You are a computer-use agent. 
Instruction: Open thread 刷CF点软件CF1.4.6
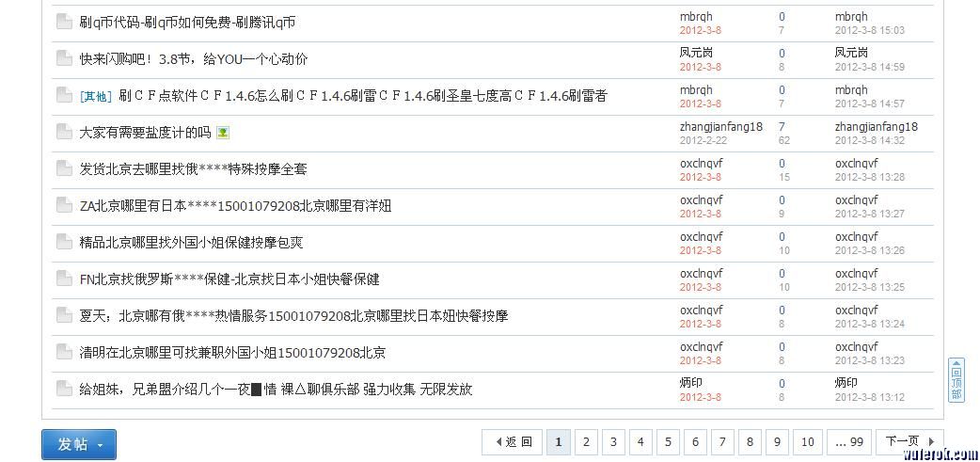[x=362, y=96]
